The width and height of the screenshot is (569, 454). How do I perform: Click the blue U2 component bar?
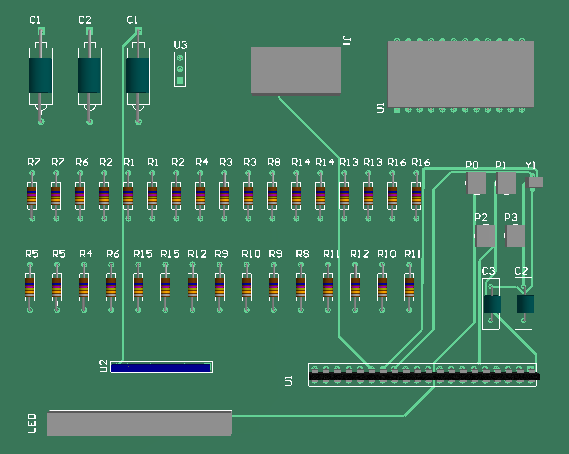pos(161,368)
